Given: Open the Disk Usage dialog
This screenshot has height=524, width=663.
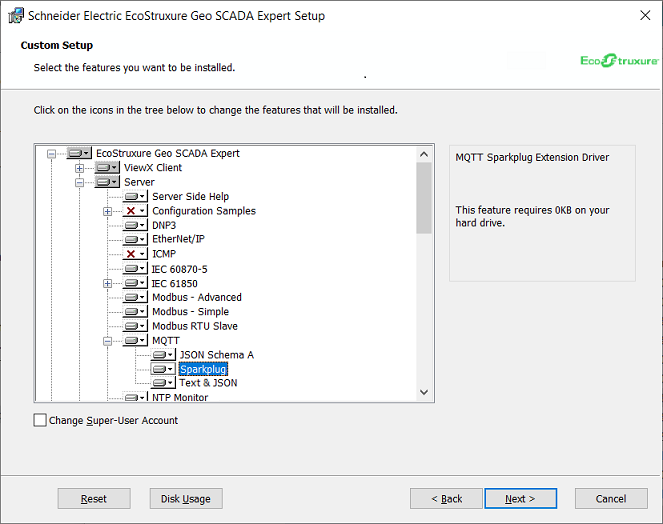Looking at the screenshot, I should 186,498.
